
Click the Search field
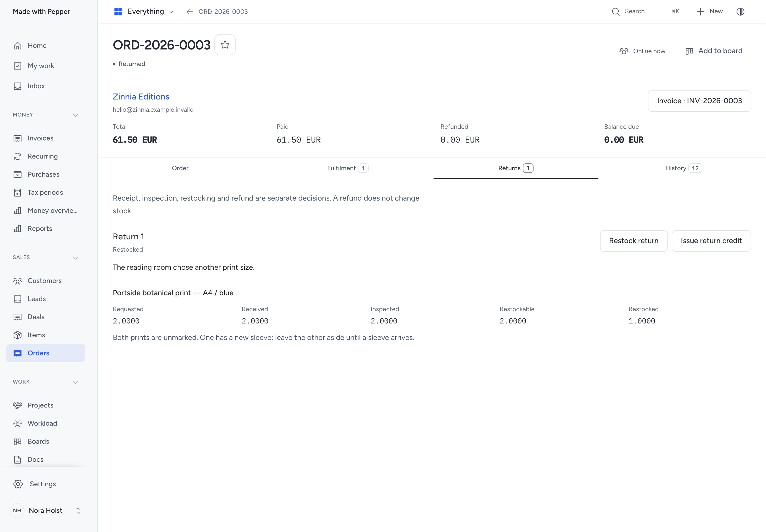[645, 12]
